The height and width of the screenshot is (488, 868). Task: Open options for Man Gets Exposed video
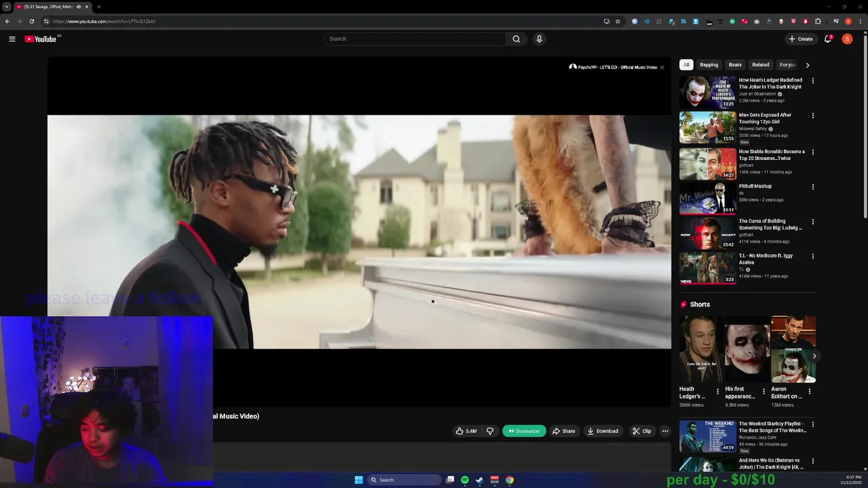coord(812,115)
